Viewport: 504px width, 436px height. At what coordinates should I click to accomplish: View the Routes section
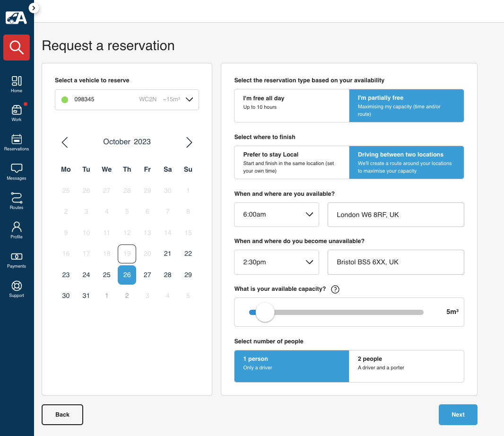[x=17, y=200]
